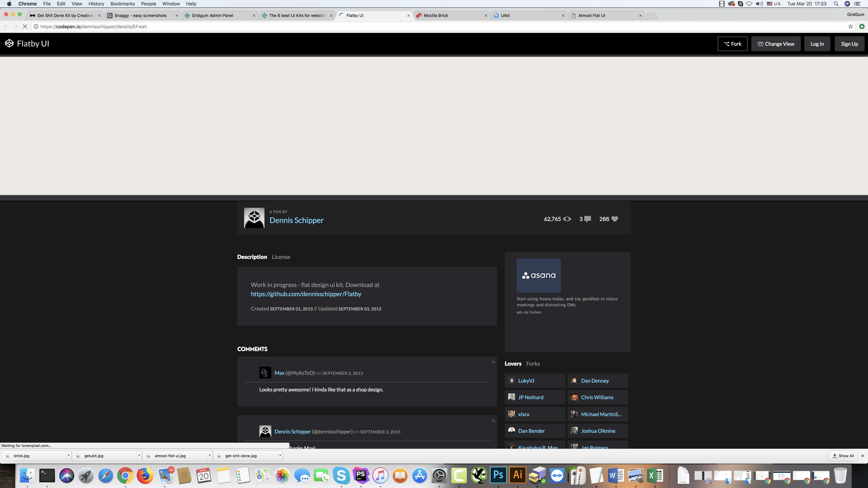The width and height of the screenshot is (868, 488).
Task: Launch PhpStorm from the Dock
Action: click(x=361, y=475)
